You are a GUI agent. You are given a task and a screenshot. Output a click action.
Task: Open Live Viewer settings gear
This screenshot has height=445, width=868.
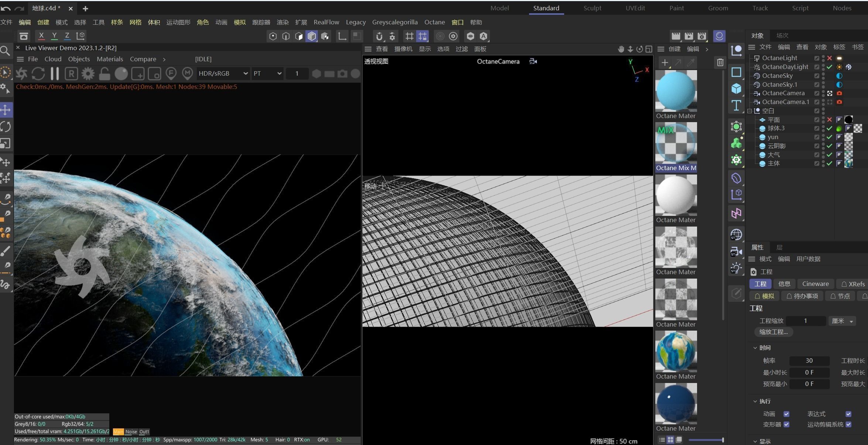[x=88, y=74]
